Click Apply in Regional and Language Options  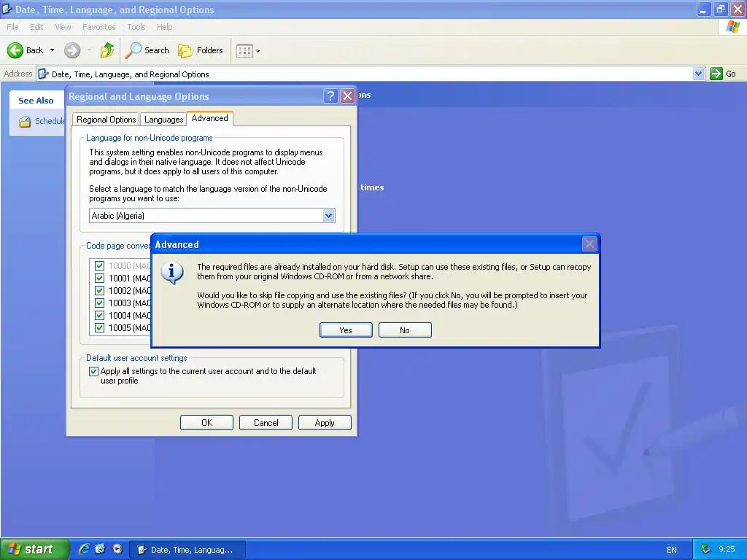(325, 422)
